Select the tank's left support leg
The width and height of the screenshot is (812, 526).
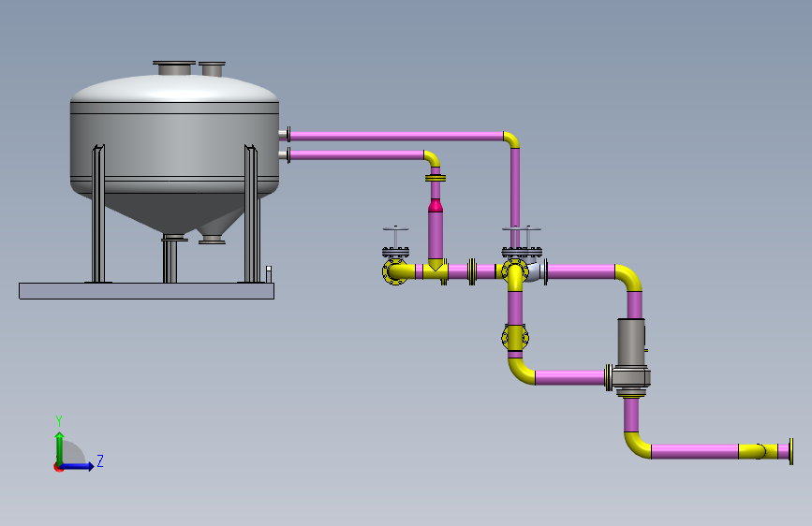(98, 213)
